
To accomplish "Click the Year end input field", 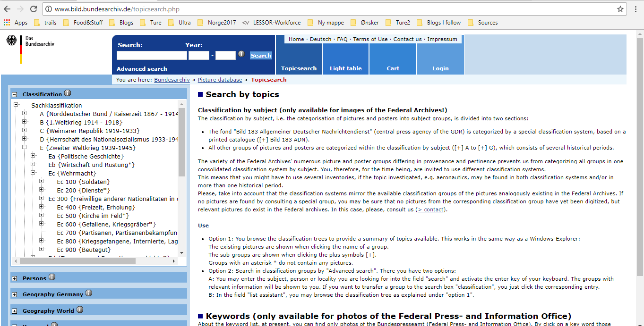I will pyautogui.click(x=225, y=55).
